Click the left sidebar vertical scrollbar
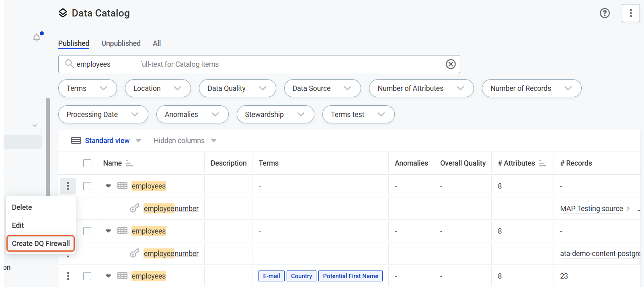Image resolution: width=644 pixels, height=287 pixels. (x=48, y=147)
